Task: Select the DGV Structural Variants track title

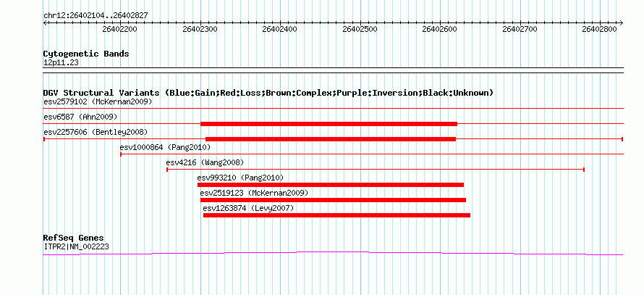Action: pyautogui.click(x=268, y=93)
